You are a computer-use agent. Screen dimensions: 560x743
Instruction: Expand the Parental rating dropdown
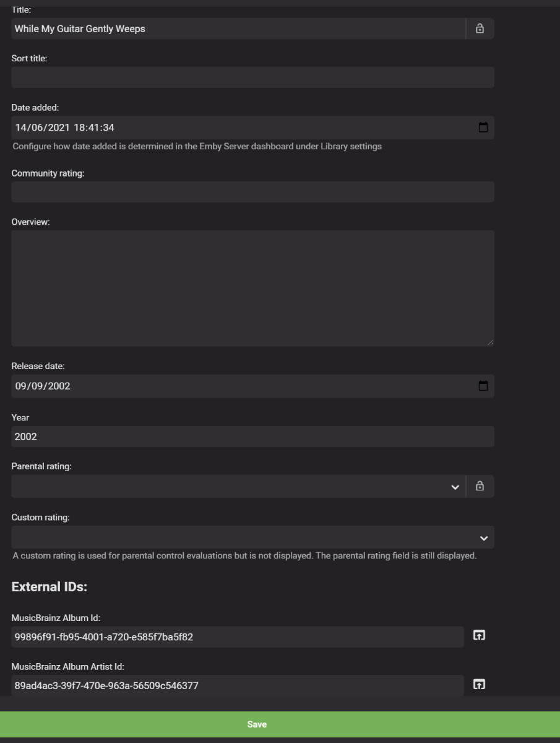[x=455, y=487]
